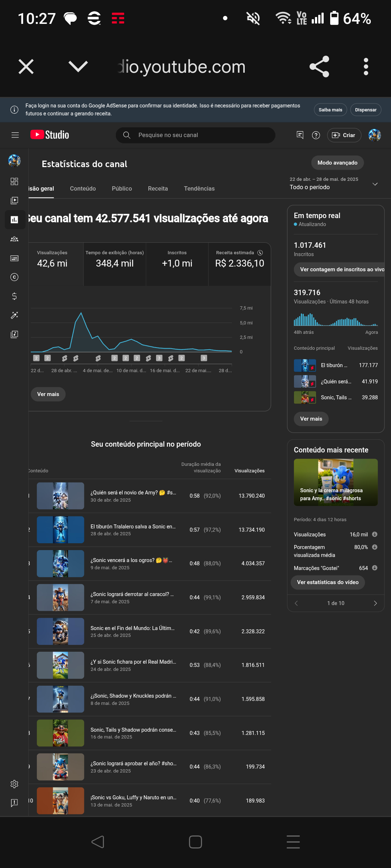Tap the Android home navigation button

pos(195,842)
